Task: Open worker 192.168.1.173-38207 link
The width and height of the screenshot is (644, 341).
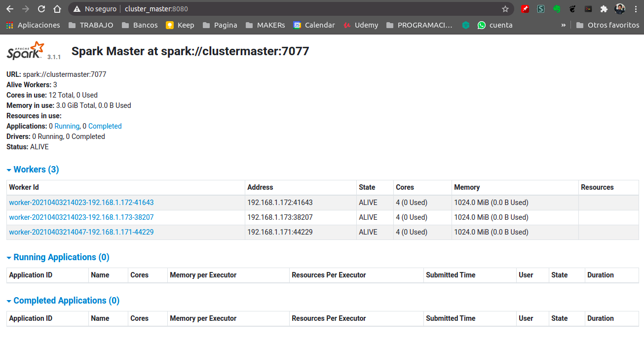Action: tap(81, 217)
